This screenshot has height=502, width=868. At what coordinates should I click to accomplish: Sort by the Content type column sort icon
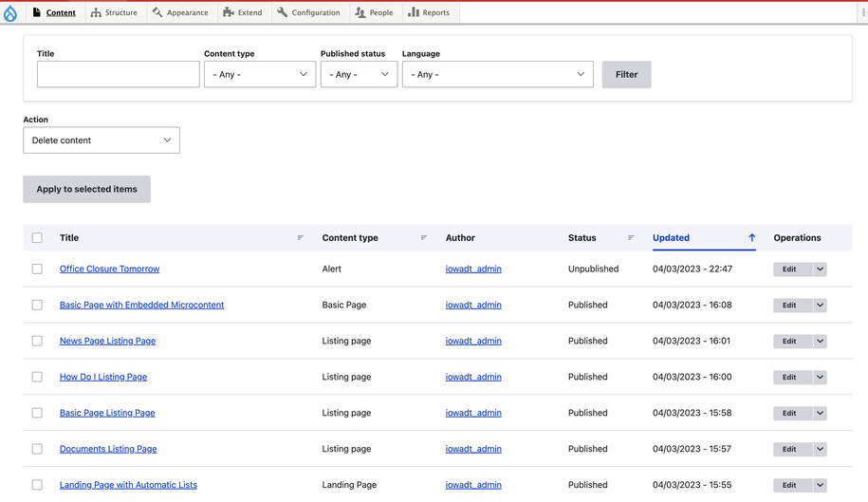[423, 237]
